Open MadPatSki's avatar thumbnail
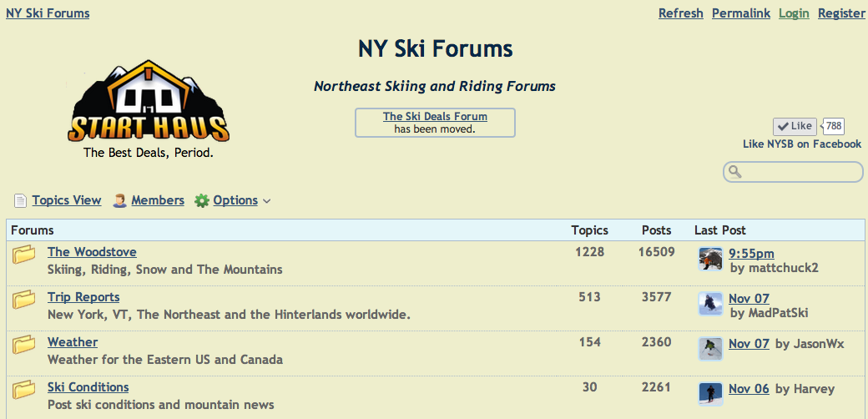Screen dimensions: 868x419 pos(710,305)
